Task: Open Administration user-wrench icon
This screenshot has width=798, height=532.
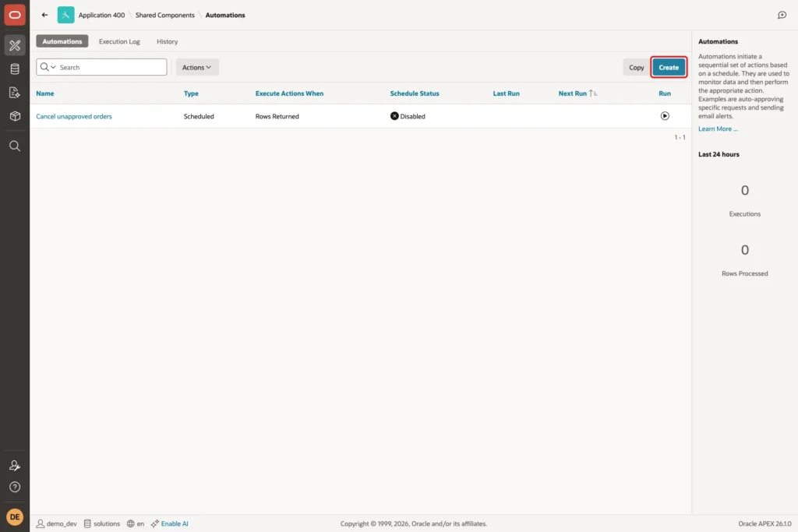Action: 15,465
